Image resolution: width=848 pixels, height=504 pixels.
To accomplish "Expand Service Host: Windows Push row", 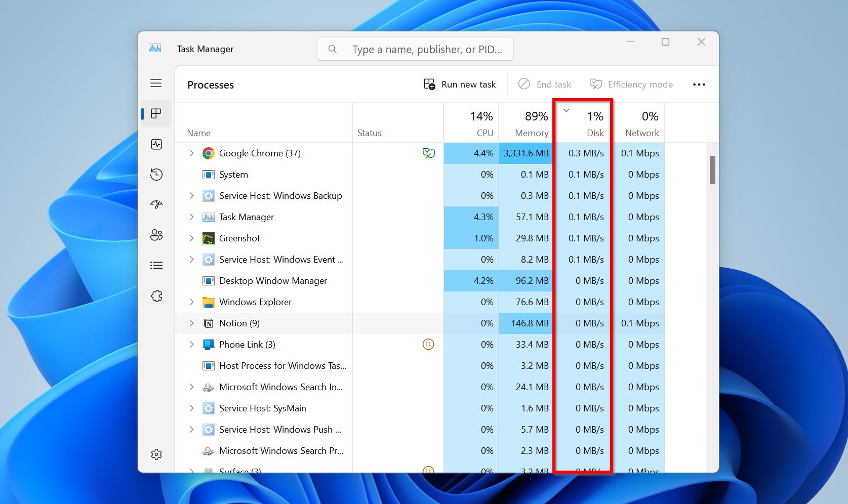I will (191, 429).
